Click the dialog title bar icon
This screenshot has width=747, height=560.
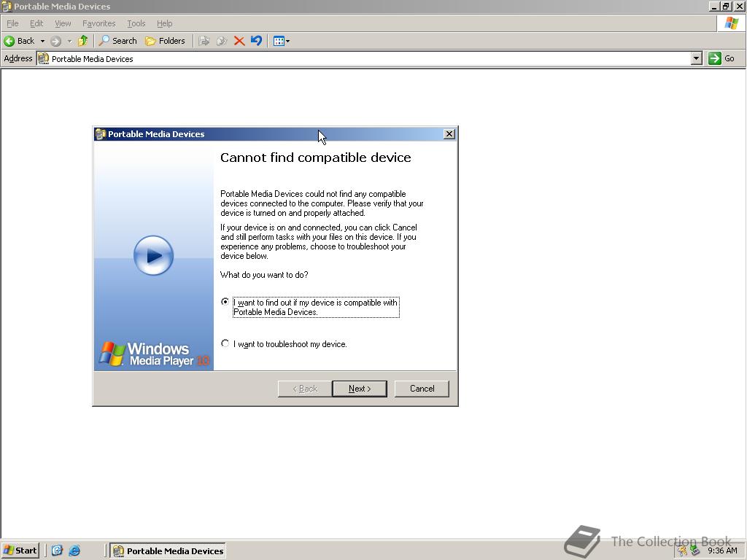click(100, 134)
